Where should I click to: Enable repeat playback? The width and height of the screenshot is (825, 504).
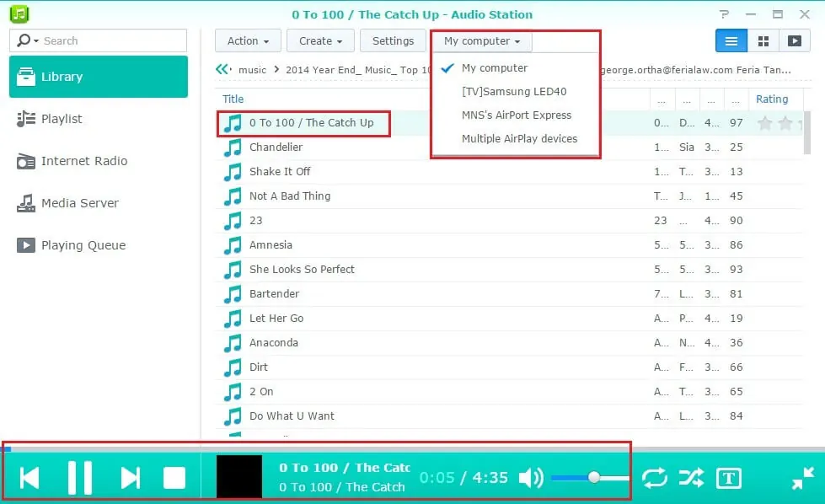click(x=655, y=478)
